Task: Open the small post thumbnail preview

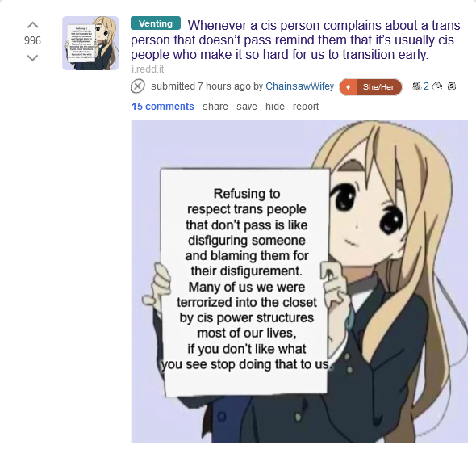Action: [x=90, y=43]
